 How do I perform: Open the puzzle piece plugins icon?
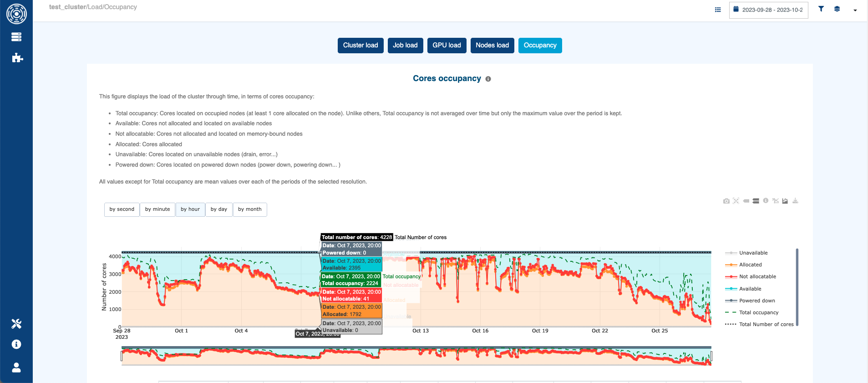pos(17,58)
